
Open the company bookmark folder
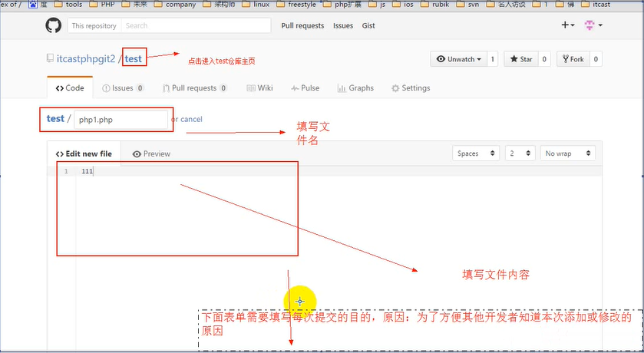point(175,4)
